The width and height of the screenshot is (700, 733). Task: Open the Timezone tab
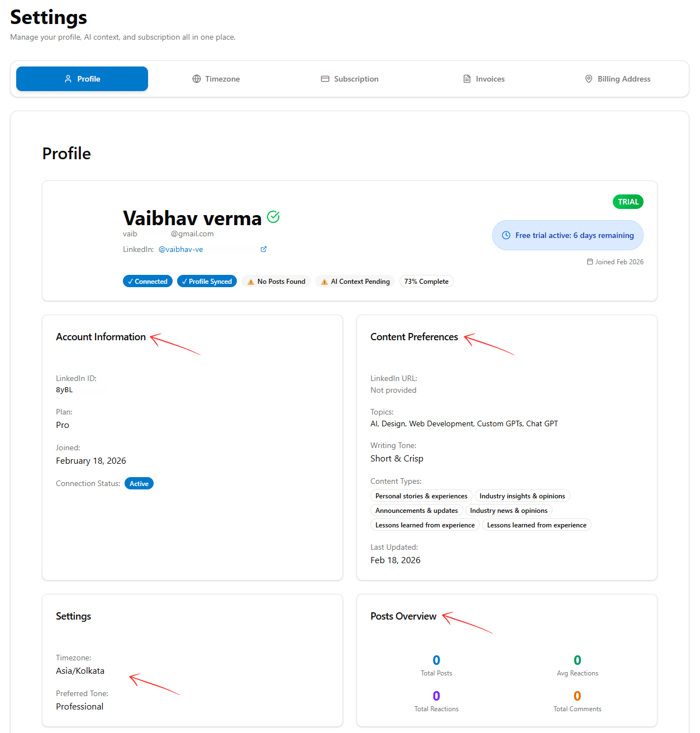tap(216, 79)
